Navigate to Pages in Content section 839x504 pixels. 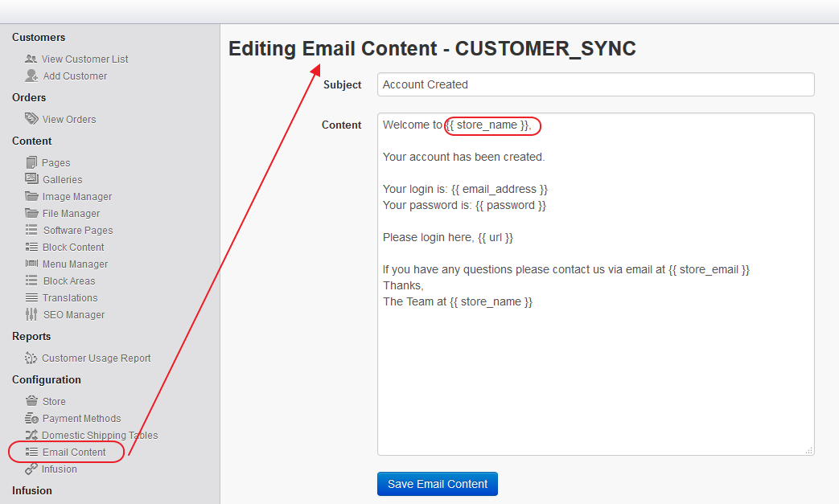[x=56, y=162]
